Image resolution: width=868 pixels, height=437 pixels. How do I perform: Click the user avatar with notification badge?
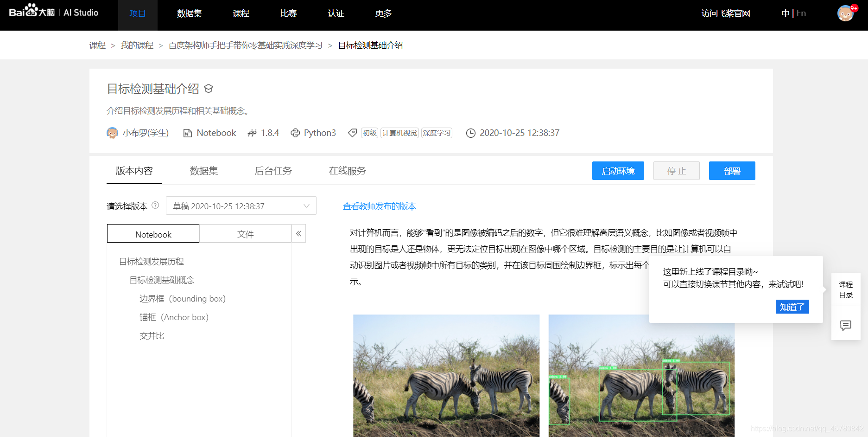pos(845,13)
